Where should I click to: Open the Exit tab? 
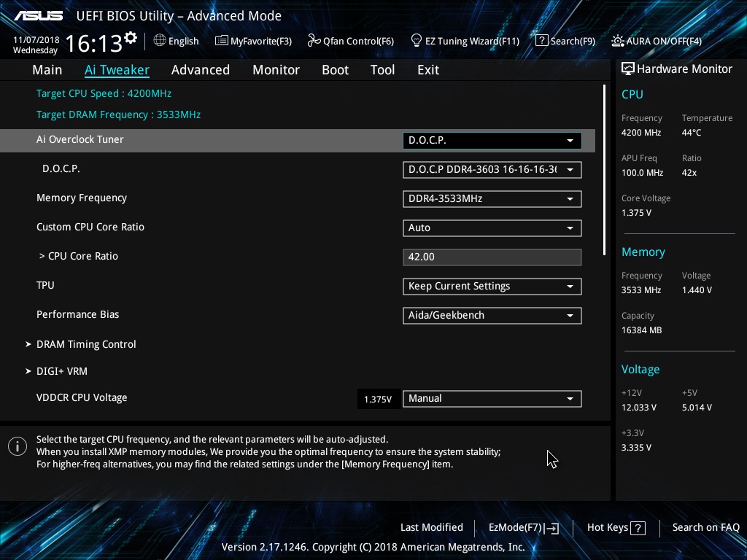click(x=428, y=70)
